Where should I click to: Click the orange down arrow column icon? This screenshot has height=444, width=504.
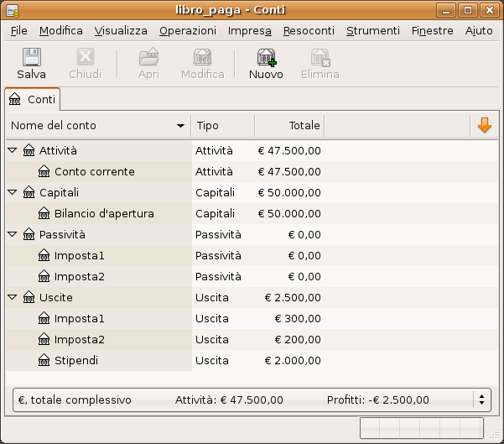[484, 126]
